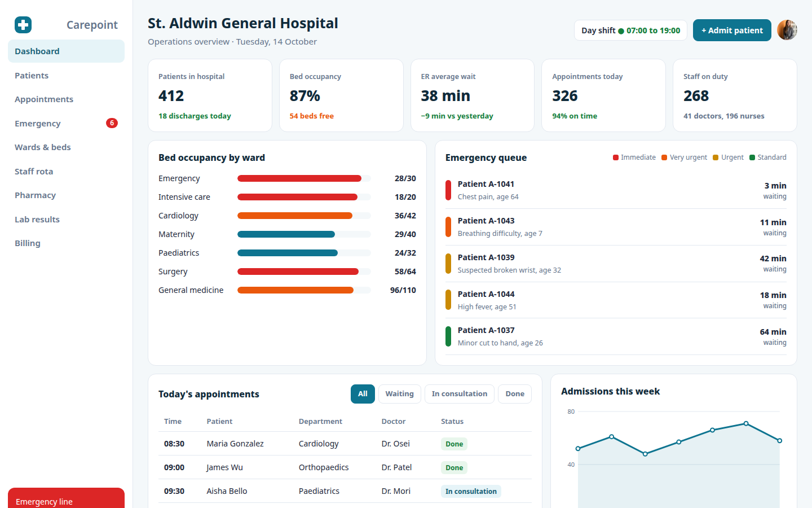
Task: Click the Time column header
Action: tap(173, 421)
